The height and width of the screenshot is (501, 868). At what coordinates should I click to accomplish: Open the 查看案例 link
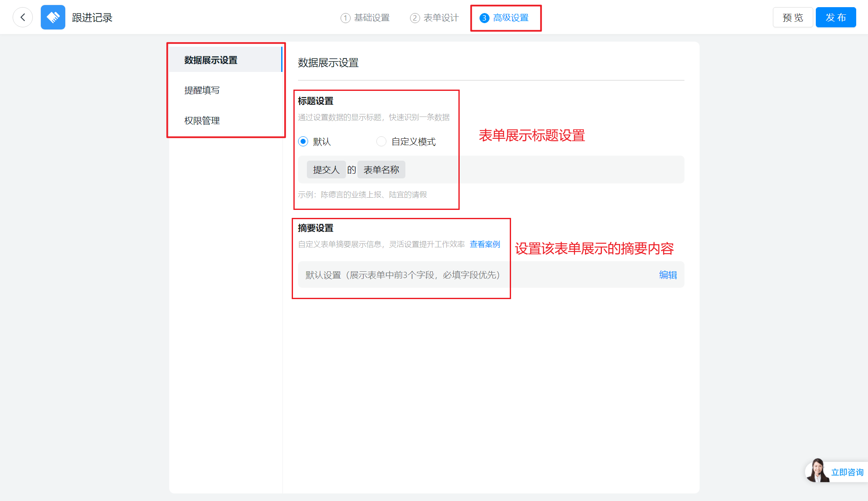click(485, 244)
